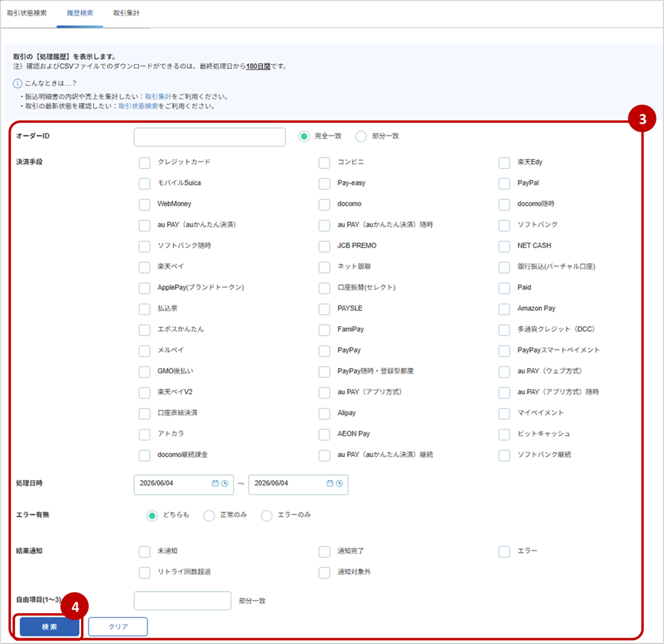
Task: Enable the 楽天Edy checkbox
Action: coord(504,163)
